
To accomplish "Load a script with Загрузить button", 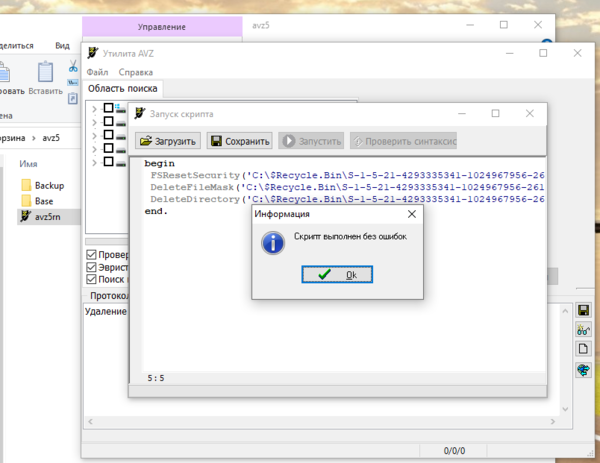I will coord(168,141).
